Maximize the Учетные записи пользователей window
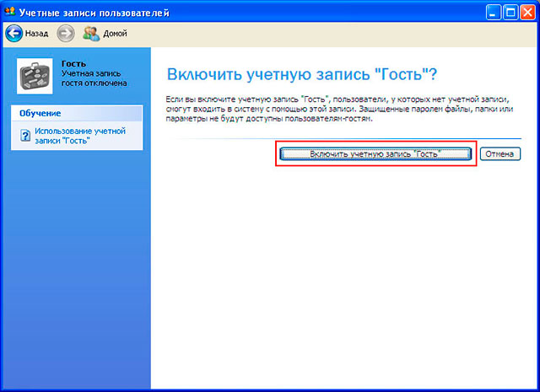This screenshot has width=540, height=392. click(x=510, y=13)
